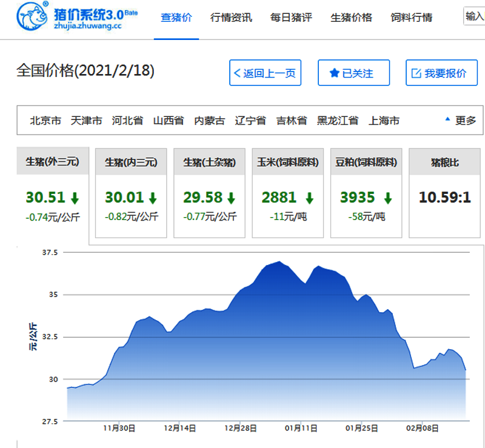Click the -11元/吨 change value
This screenshot has width=485, height=448.
[288, 216]
